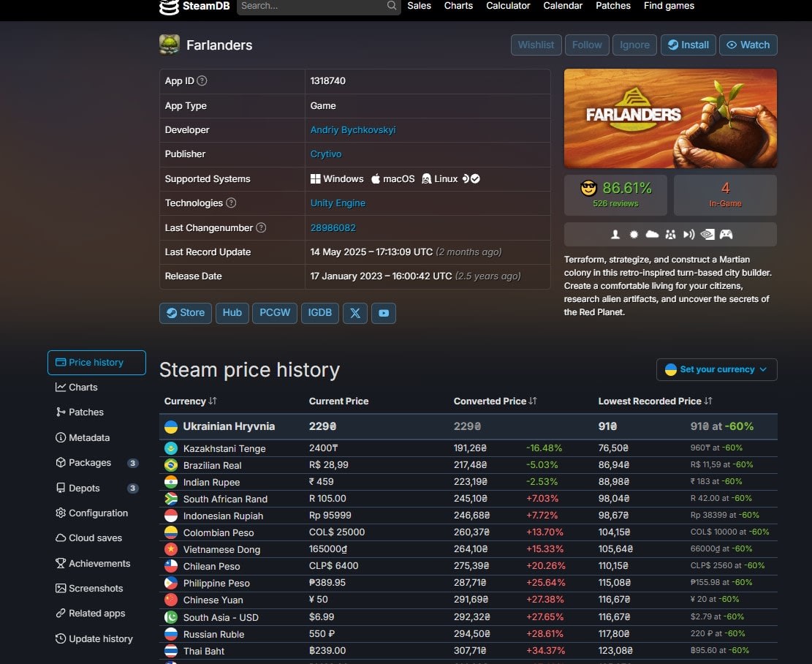Image resolution: width=812 pixels, height=664 pixels.
Task: Click the controller support icon
Action: 726,234
